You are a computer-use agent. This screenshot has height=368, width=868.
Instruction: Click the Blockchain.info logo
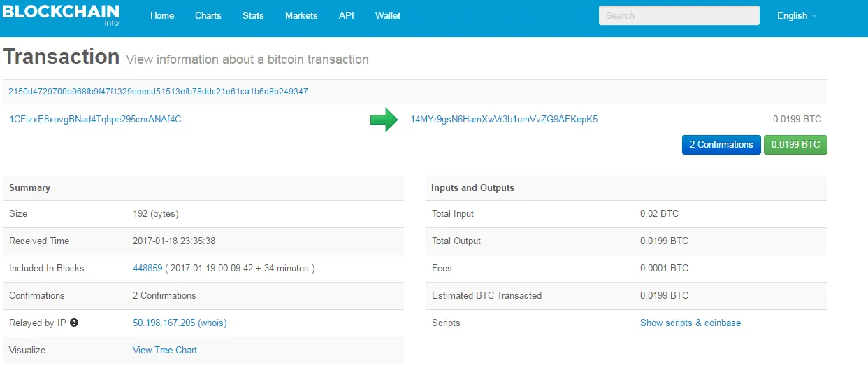pyautogui.click(x=61, y=15)
